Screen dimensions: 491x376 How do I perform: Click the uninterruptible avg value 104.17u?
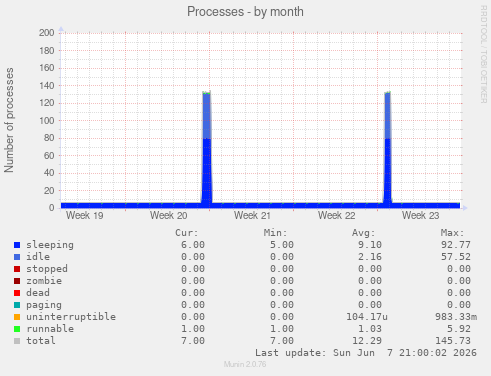point(367,317)
